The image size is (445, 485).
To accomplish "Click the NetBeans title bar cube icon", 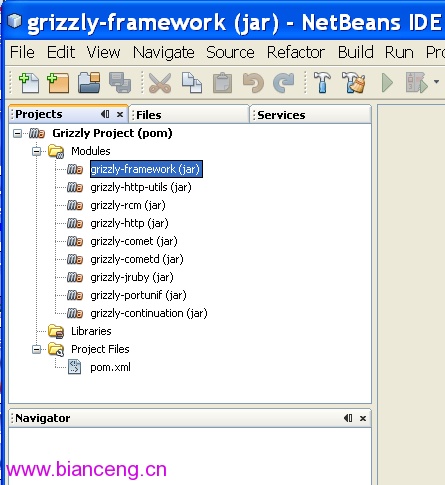I will (x=14, y=21).
